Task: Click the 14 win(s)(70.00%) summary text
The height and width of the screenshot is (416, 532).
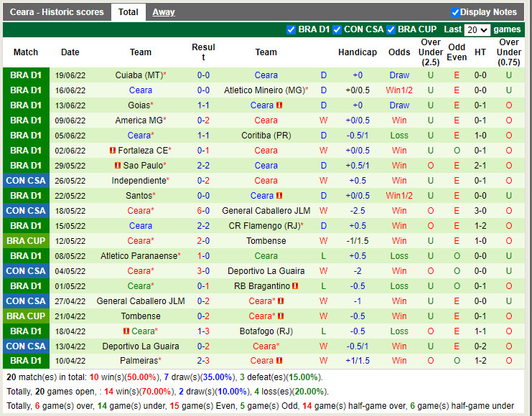Action: [139, 392]
